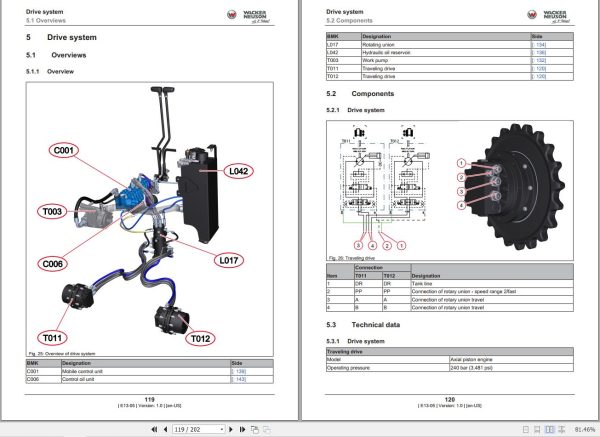Click Wacker Neuson logo on right page
This screenshot has width=600, height=437.
pos(549,16)
